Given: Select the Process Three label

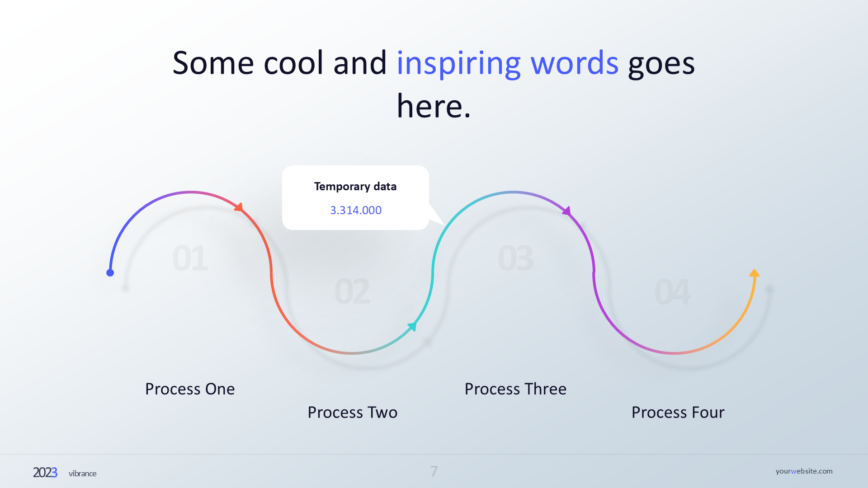Looking at the screenshot, I should coord(515,389).
